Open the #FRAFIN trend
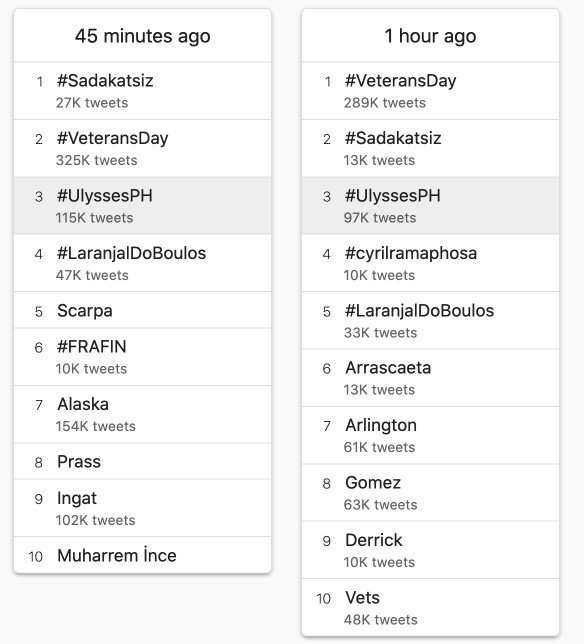This screenshot has width=584, height=644. 143,357
